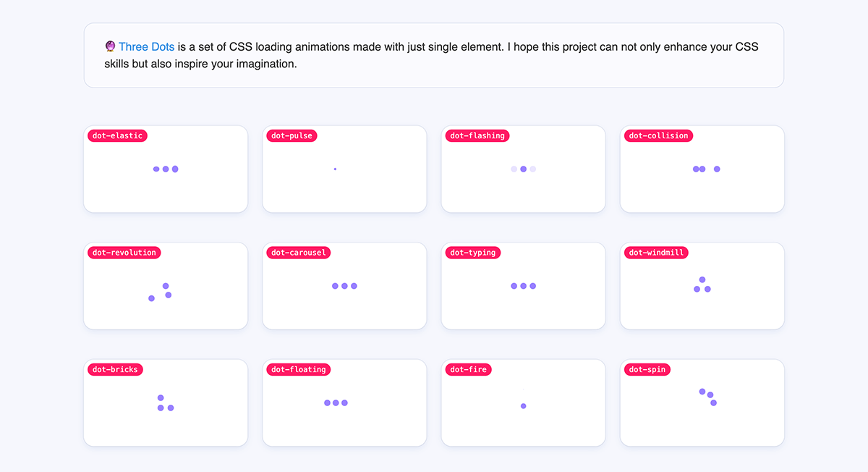The width and height of the screenshot is (868, 472).
Task: Click the dot-collision badge
Action: pos(658,135)
